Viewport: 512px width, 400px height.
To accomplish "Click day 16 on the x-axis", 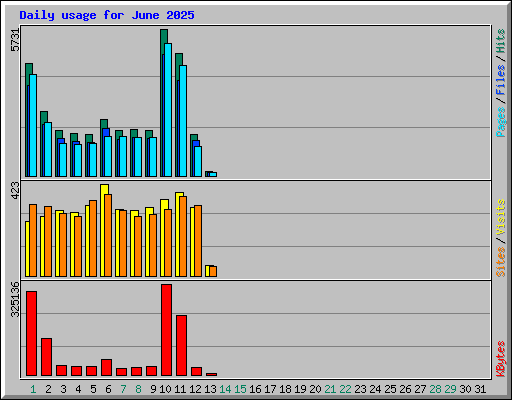I will click(255, 389).
